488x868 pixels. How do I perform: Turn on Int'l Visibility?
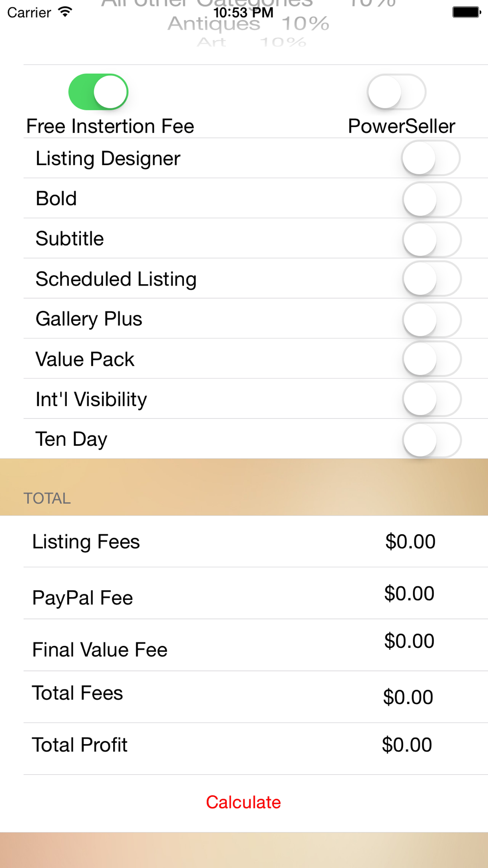(x=432, y=399)
